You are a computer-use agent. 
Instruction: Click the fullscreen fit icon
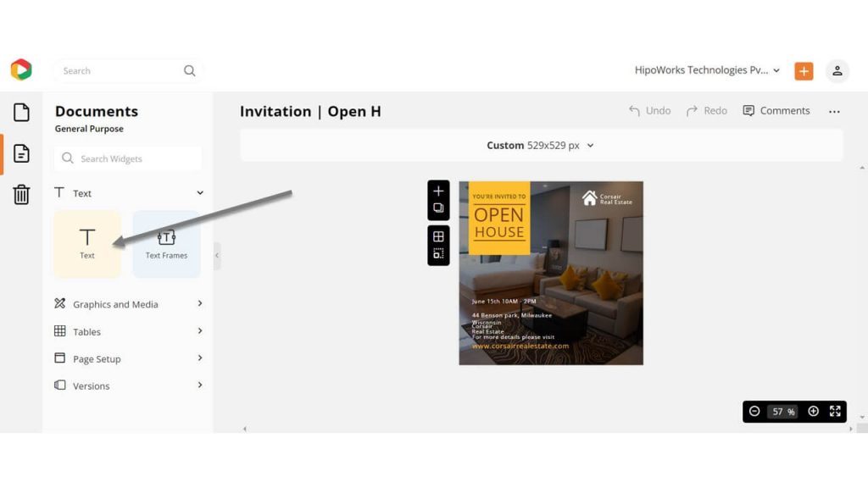tap(835, 411)
